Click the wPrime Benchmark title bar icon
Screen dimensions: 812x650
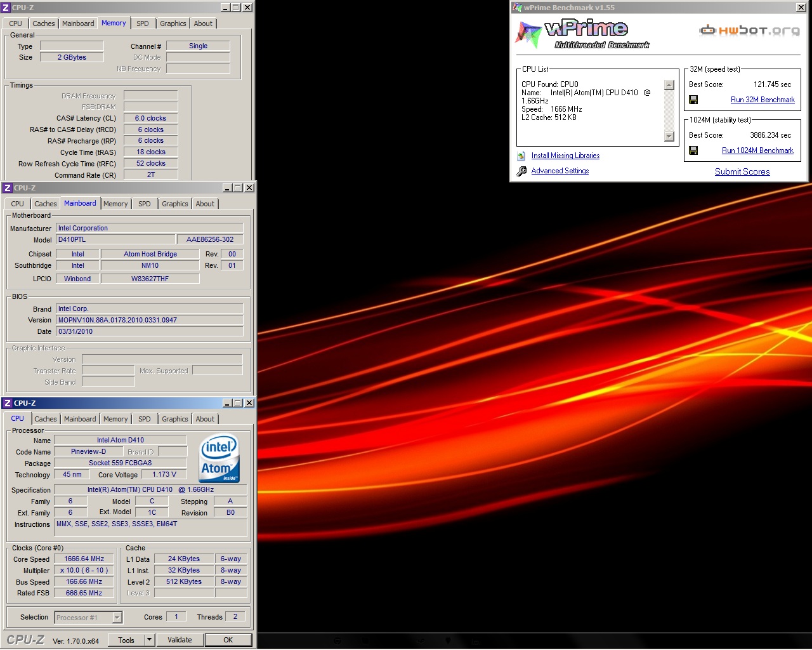pyautogui.click(x=518, y=8)
